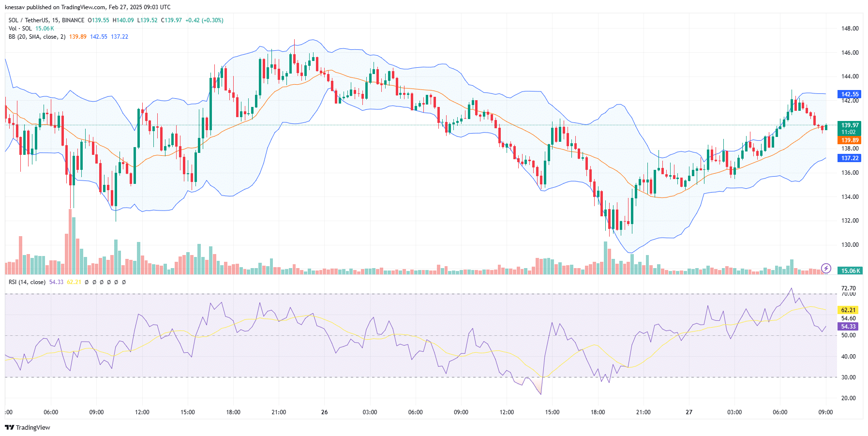Click the blue 142.55 price axis tag
Viewport: 868px width, 436px height.
tap(850, 94)
